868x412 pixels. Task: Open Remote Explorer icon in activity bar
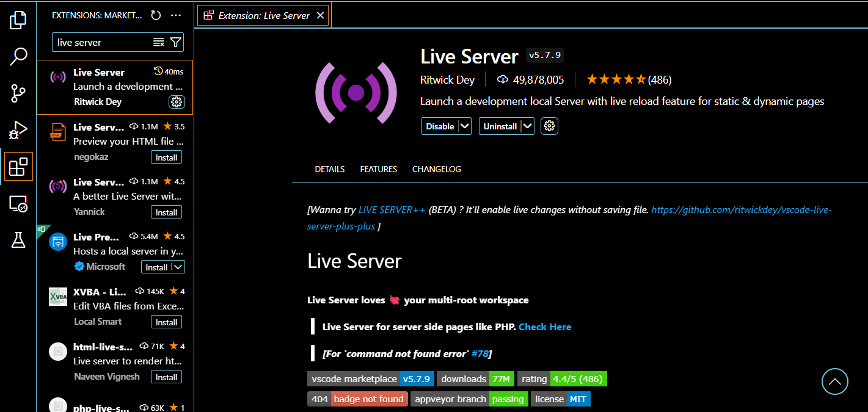[18, 204]
